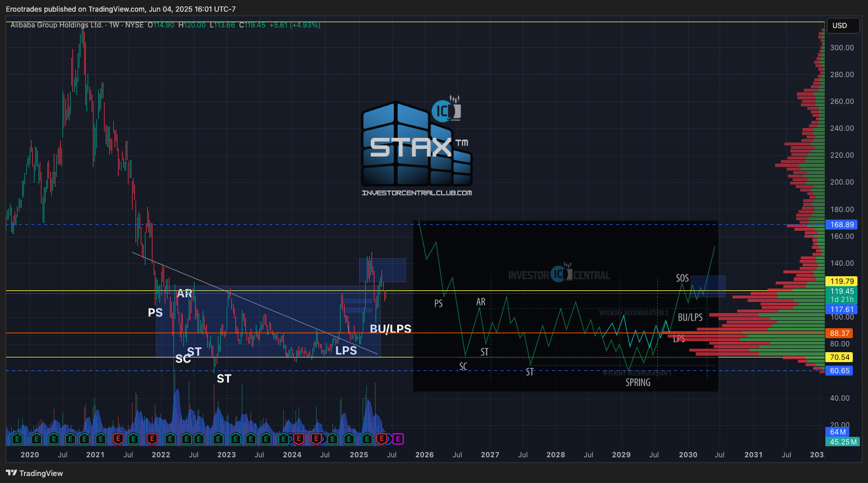Viewport: 868px width, 483px height.
Task: Open the red earnings marker in 2025
Action: [x=382, y=439]
